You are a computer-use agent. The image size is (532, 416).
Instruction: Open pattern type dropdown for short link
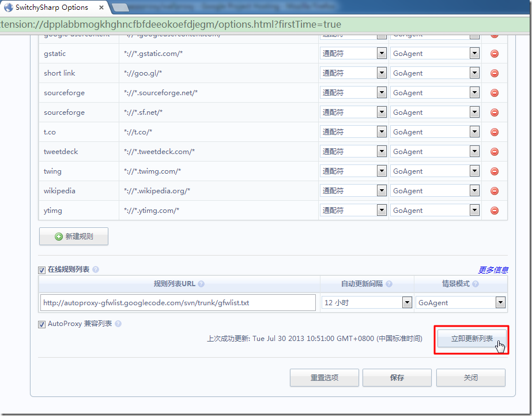click(353, 73)
